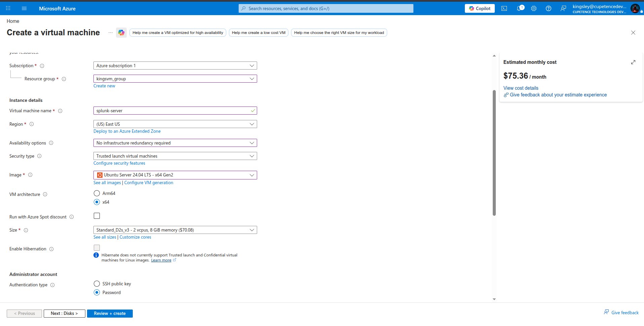Show info tooltip for Availability options
Viewport: 644px width, 326px height.
coord(51,143)
